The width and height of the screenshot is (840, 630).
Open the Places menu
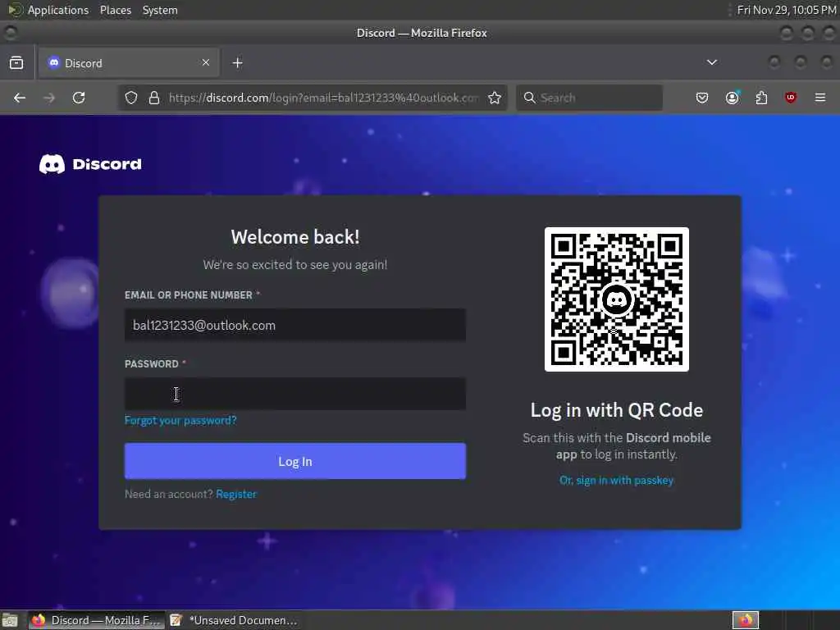[x=115, y=10]
